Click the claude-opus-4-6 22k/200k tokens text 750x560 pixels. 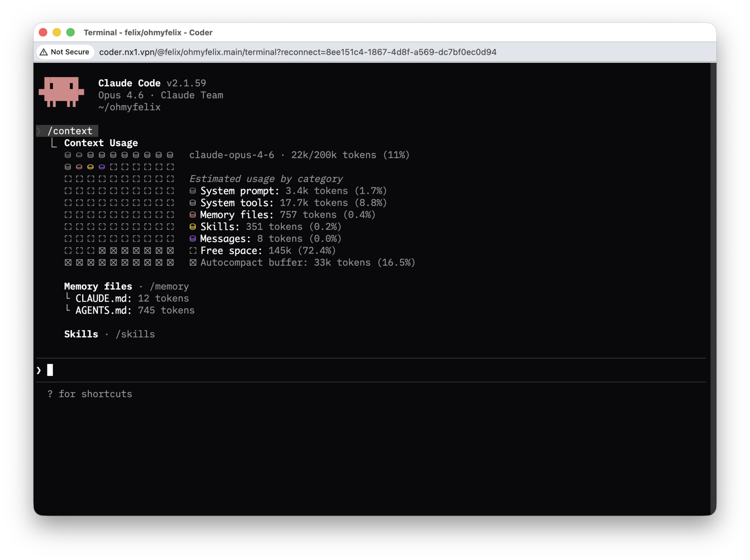coord(299,155)
